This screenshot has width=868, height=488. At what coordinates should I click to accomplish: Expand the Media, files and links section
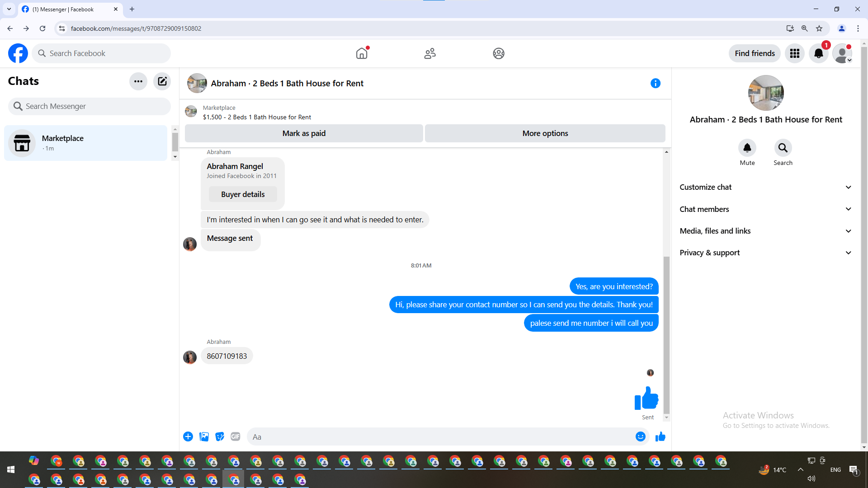point(766,231)
